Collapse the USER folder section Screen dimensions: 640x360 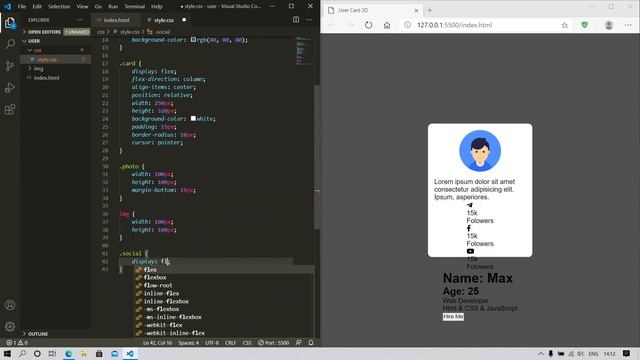pos(55,41)
